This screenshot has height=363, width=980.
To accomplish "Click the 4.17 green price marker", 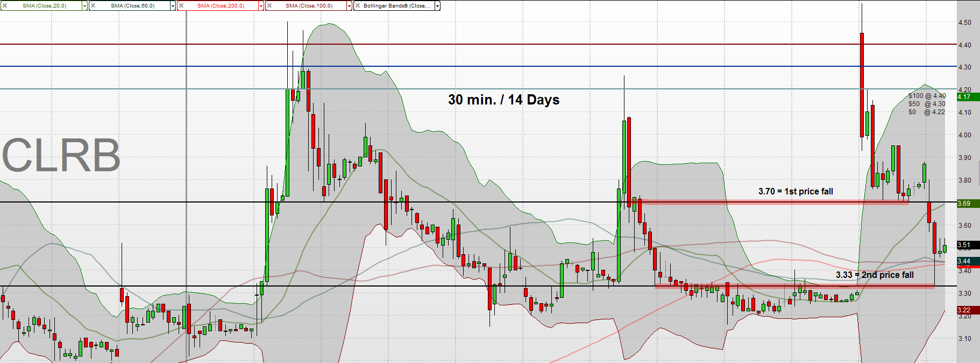I will (x=968, y=97).
